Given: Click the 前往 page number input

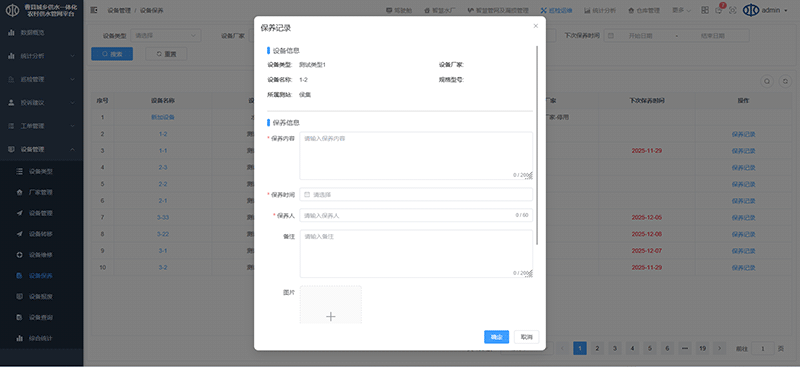Looking at the screenshot, I should point(763,349).
